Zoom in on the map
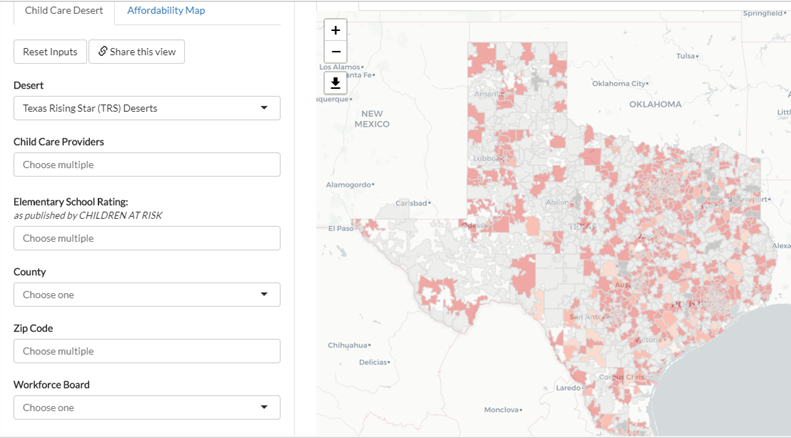791x438 pixels. click(336, 31)
